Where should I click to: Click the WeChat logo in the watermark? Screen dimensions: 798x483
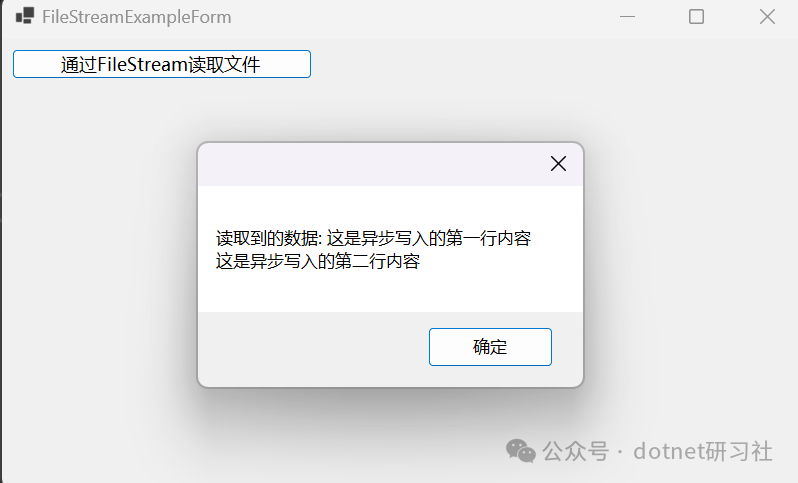point(521,451)
